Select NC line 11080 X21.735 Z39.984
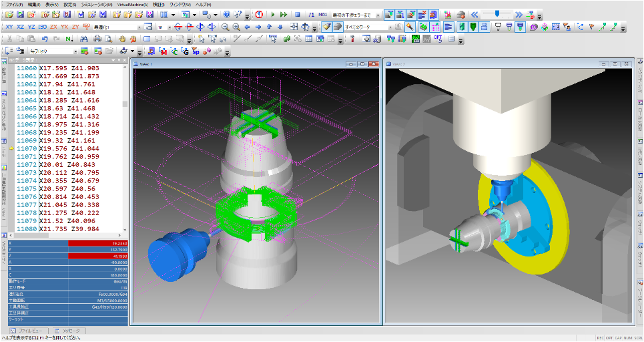The height and width of the screenshot is (342, 644). click(x=58, y=229)
